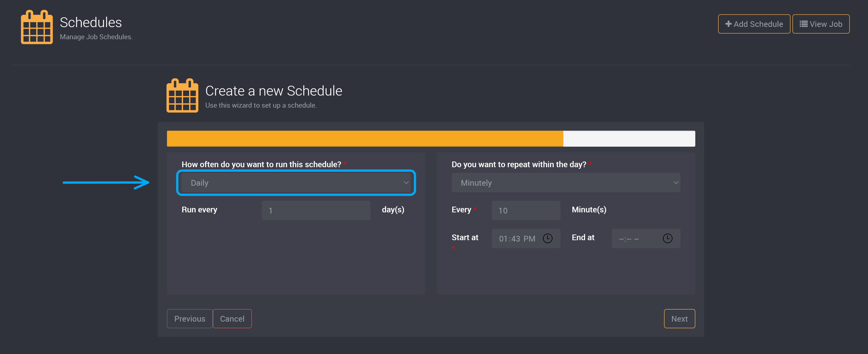Focus the Run every days input

pyautogui.click(x=316, y=211)
